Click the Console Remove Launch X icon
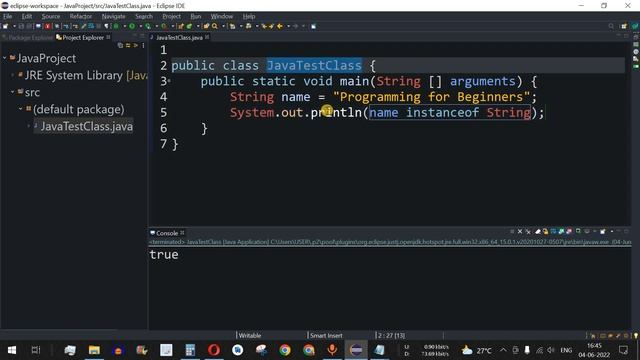The height and width of the screenshot is (360, 640). [520, 231]
